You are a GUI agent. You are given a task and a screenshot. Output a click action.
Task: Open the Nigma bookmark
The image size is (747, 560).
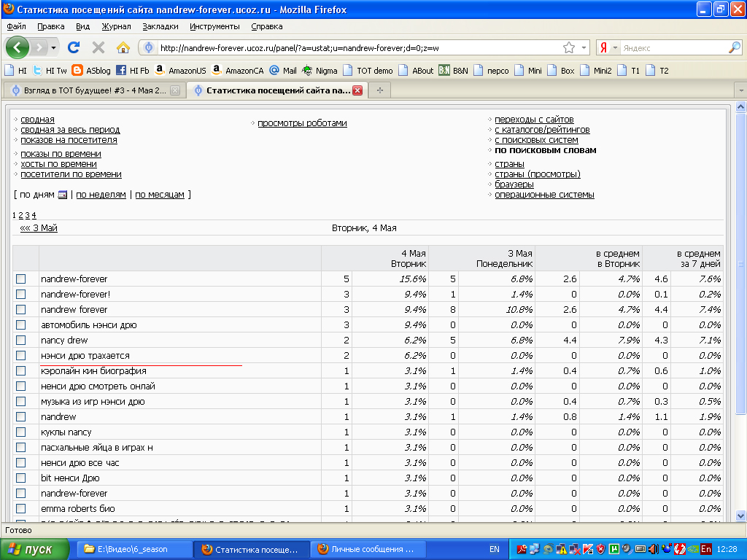pyautogui.click(x=320, y=71)
